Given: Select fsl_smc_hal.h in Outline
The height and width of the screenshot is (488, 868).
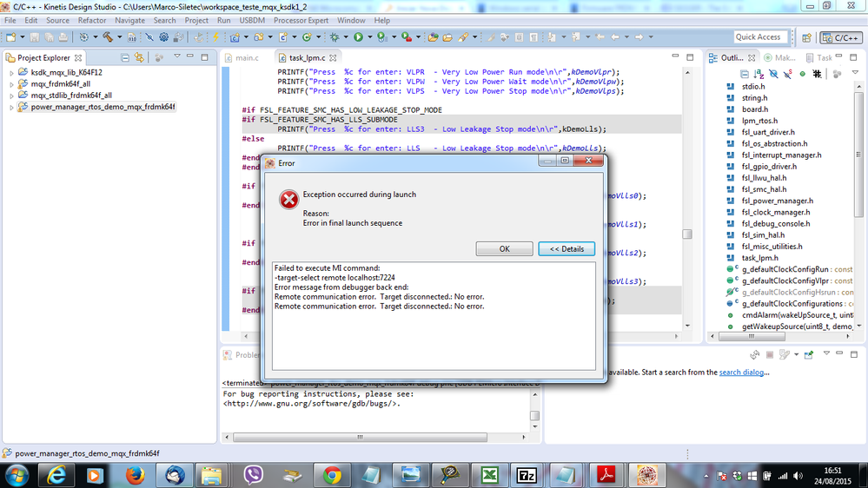Looking at the screenshot, I should pos(764,189).
